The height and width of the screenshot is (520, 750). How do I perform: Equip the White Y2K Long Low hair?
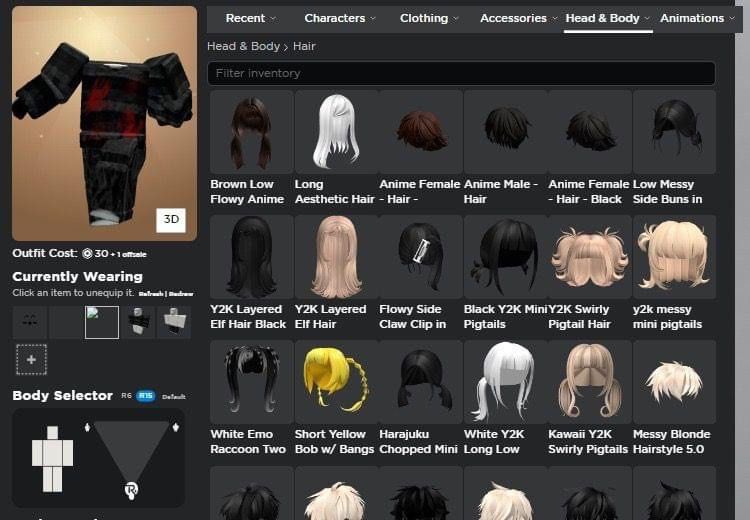[504, 382]
